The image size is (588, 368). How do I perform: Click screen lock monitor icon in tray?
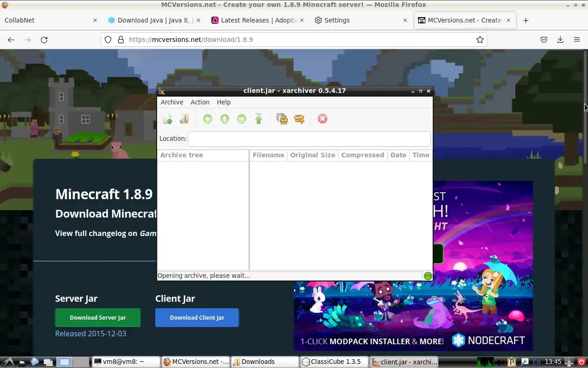pos(570,362)
